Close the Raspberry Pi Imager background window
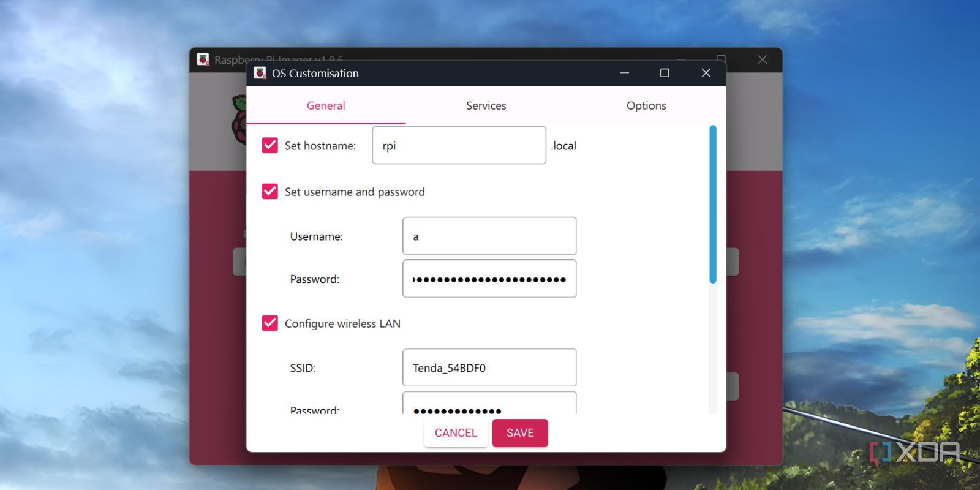 point(762,59)
